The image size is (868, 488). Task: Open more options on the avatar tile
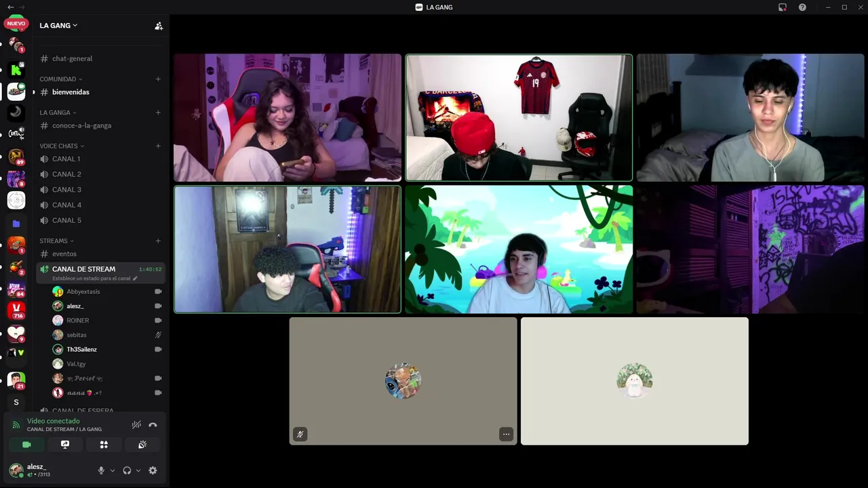pos(506,434)
